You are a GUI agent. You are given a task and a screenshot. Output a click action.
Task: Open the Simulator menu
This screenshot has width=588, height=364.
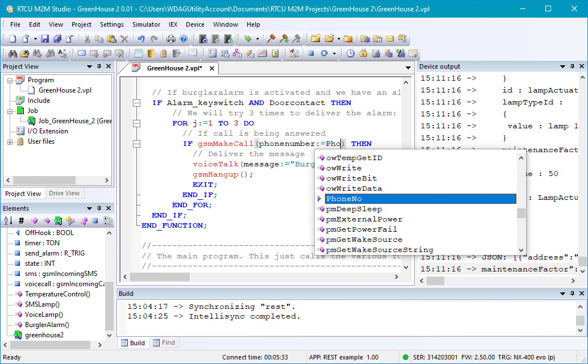[x=146, y=24]
